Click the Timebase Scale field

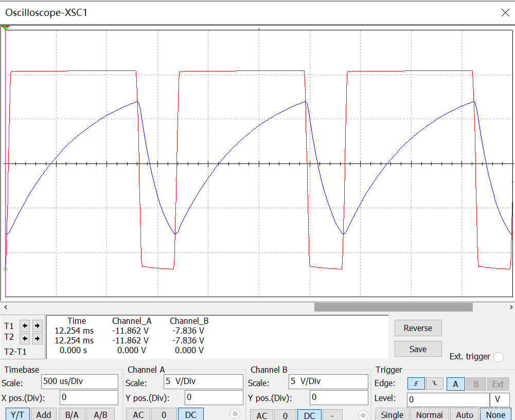coord(80,381)
